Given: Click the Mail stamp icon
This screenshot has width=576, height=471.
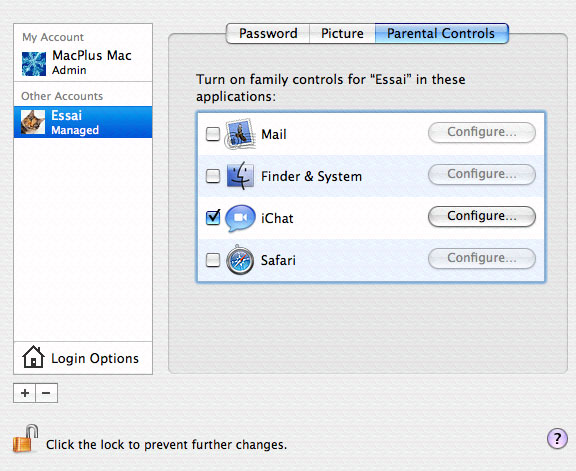Looking at the screenshot, I should click(240, 134).
